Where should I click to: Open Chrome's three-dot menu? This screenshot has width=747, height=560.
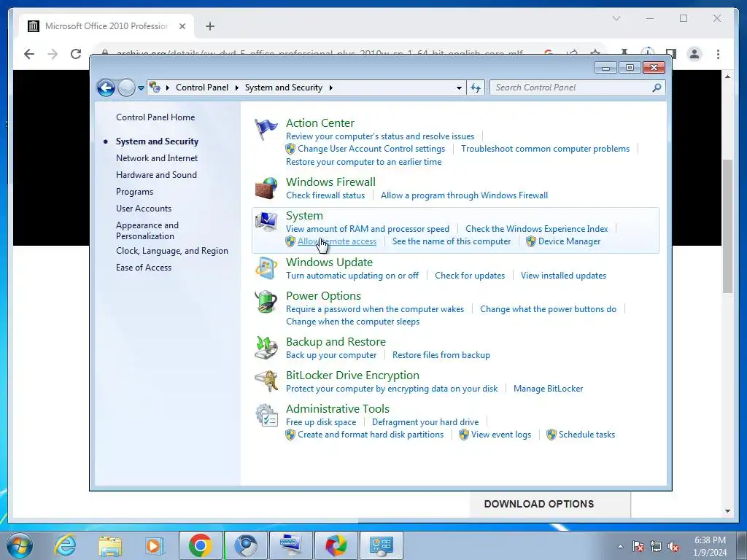coord(718,54)
